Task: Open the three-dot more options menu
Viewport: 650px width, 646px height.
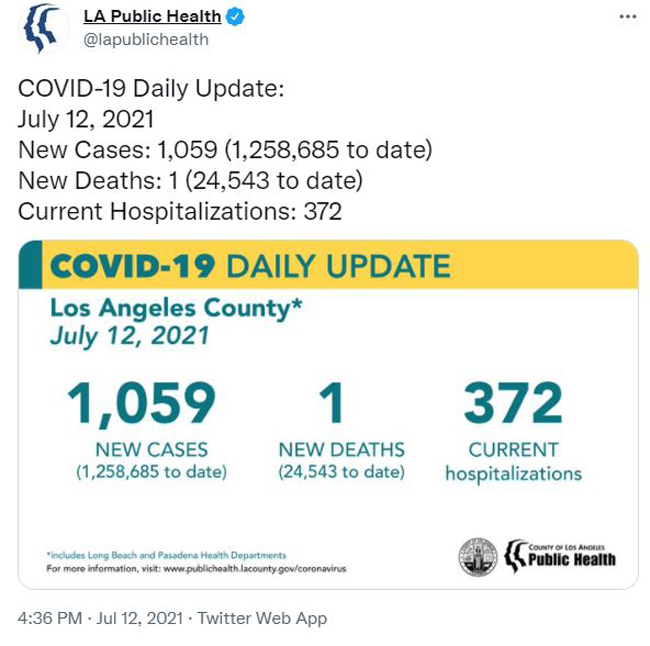Action: (628, 17)
